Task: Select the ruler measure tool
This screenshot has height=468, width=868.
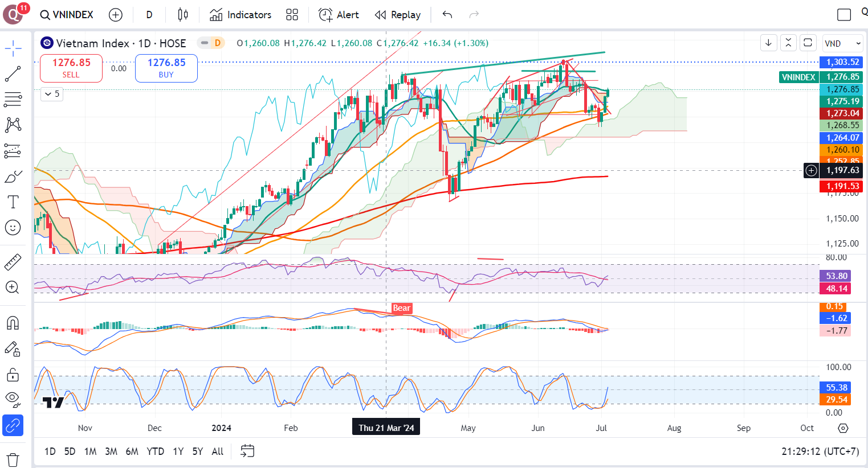Action: [x=13, y=262]
